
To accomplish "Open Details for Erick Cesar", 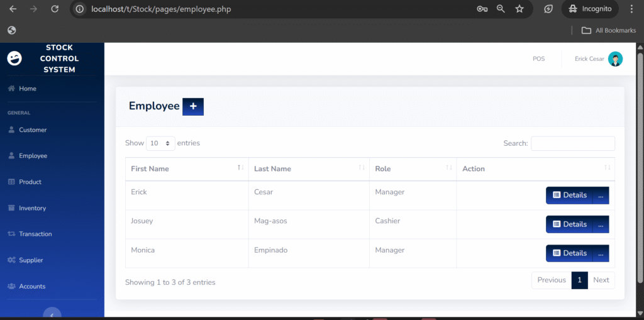I will click(569, 195).
